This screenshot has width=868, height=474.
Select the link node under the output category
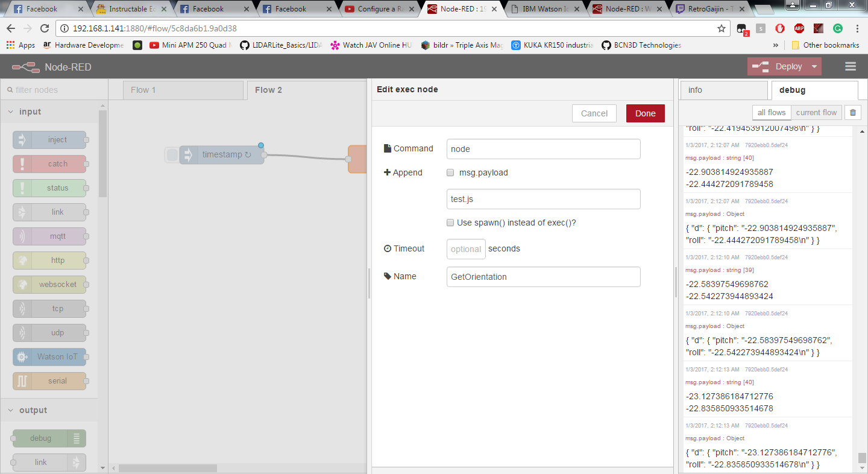pos(49,463)
